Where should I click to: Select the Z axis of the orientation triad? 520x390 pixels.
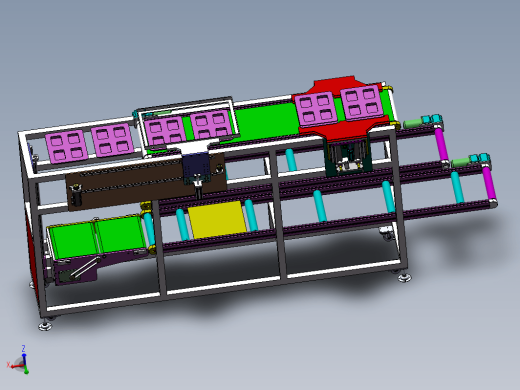click(24, 355)
